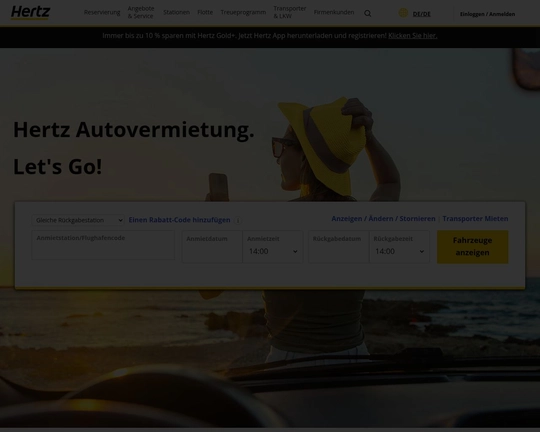
Task: Expand the Rückgabezeit 14:00 dropdown
Action: 399,251
